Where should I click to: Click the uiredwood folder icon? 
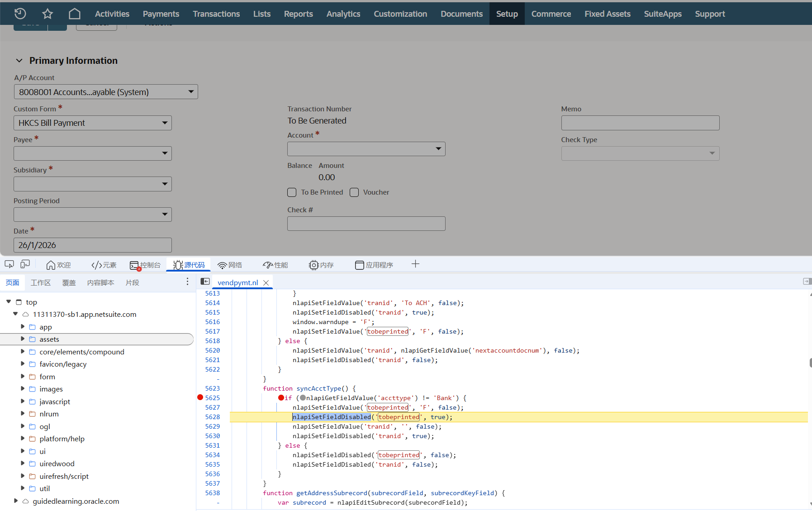click(33, 463)
